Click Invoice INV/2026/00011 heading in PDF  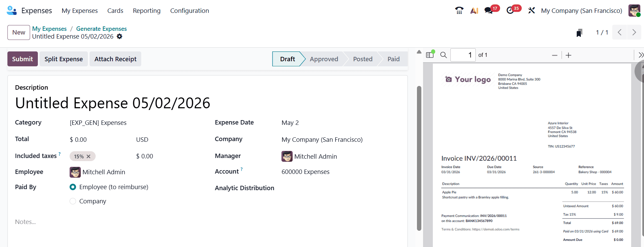pyautogui.click(x=479, y=158)
